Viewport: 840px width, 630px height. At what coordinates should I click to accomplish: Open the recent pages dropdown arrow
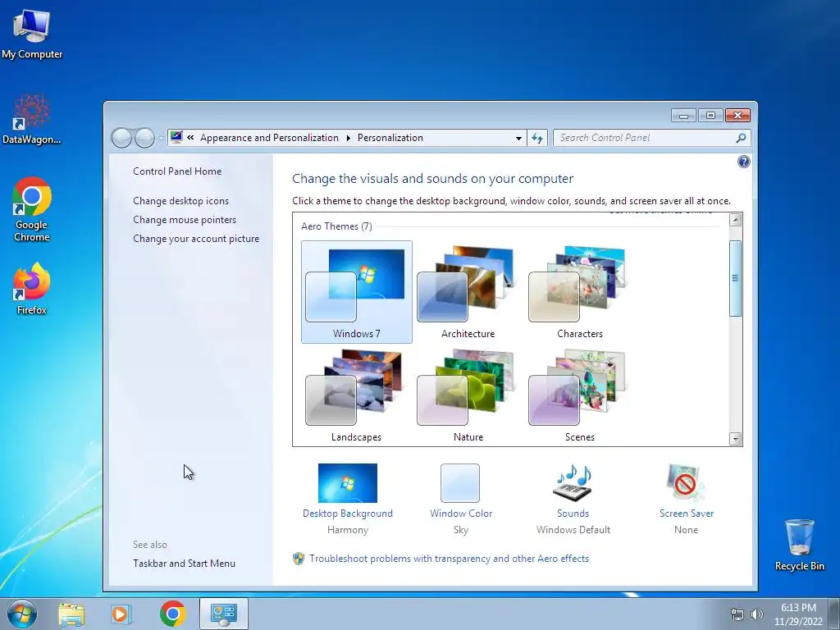pos(160,139)
